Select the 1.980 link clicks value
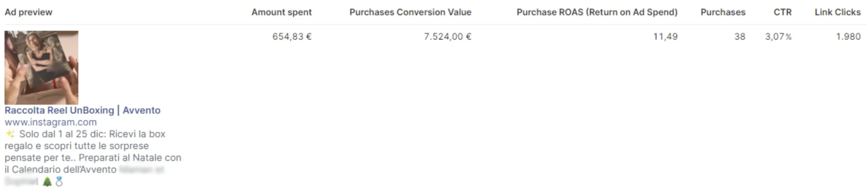Image resolution: width=868 pixels, height=195 pixels. (x=848, y=37)
